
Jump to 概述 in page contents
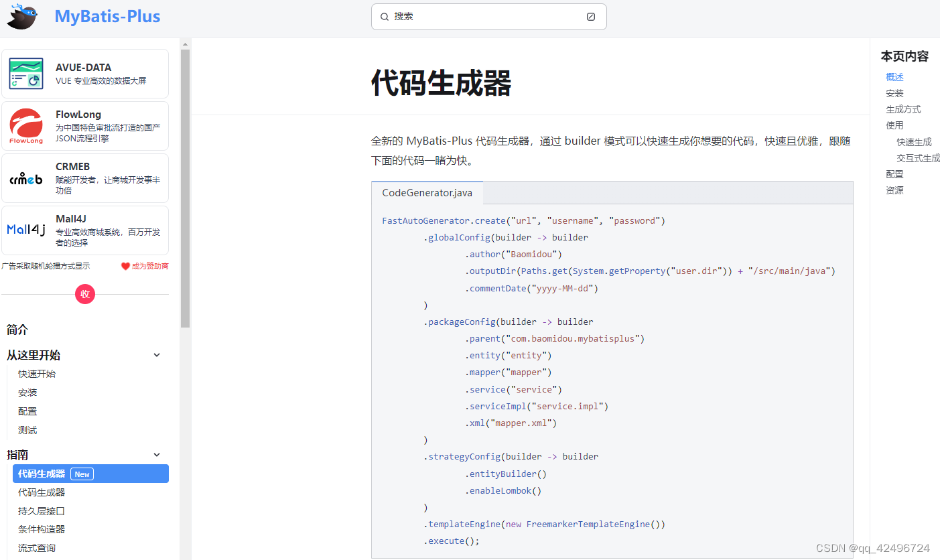click(894, 76)
